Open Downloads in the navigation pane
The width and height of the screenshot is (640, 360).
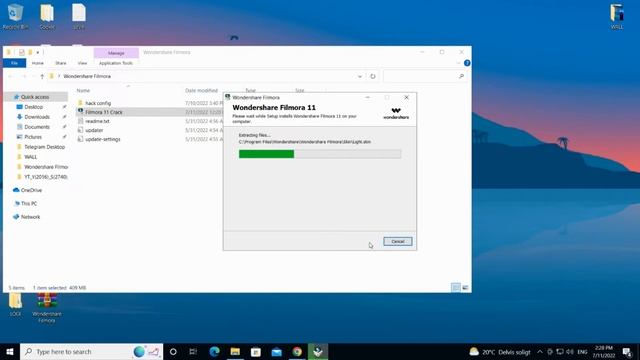pyautogui.click(x=37, y=117)
